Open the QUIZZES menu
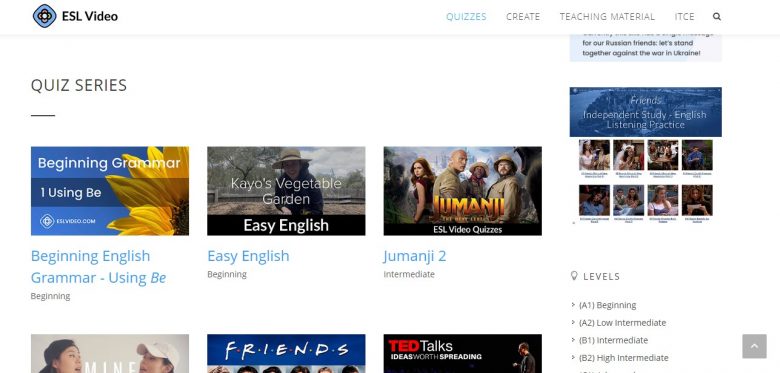The image size is (780, 373). pos(466,16)
